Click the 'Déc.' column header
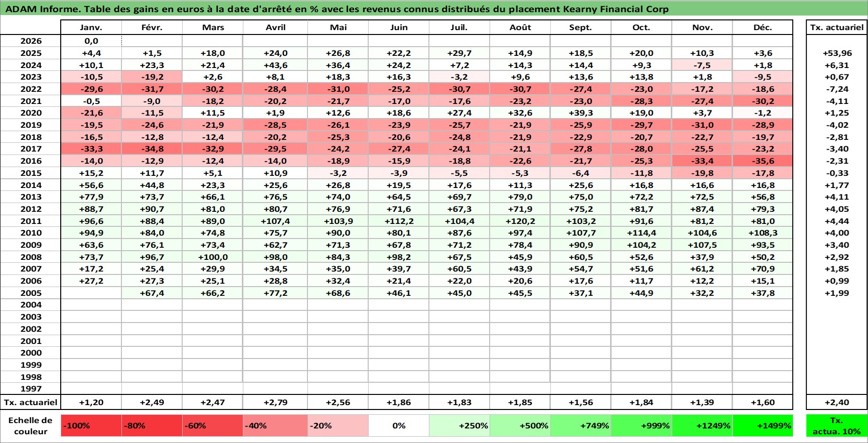The height and width of the screenshot is (443, 868). (763, 27)
